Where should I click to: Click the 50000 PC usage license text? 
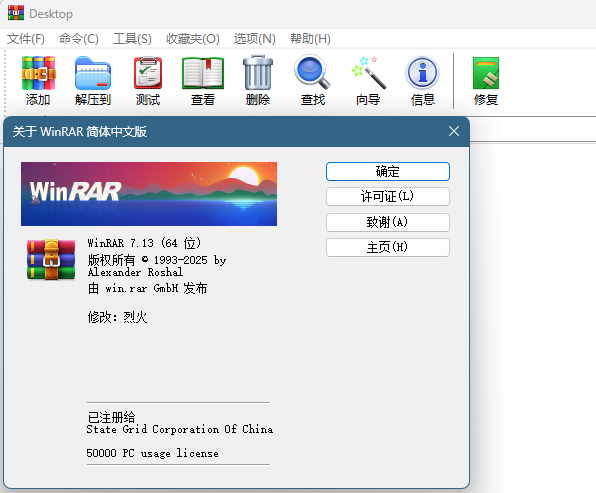pos(152,453)
